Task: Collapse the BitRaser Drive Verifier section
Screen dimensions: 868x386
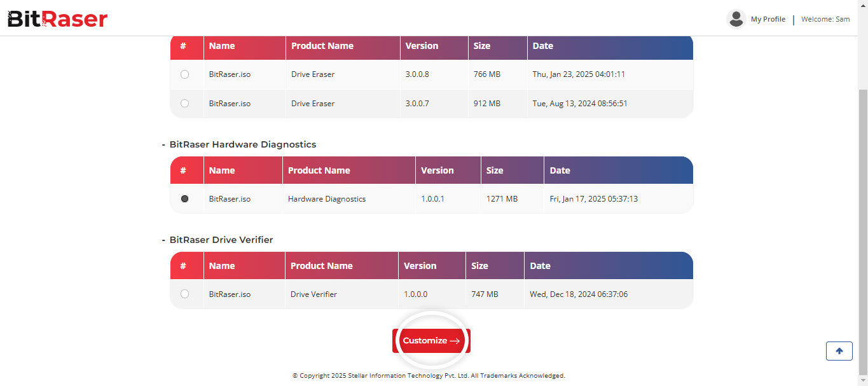Action: pos(163,240)
